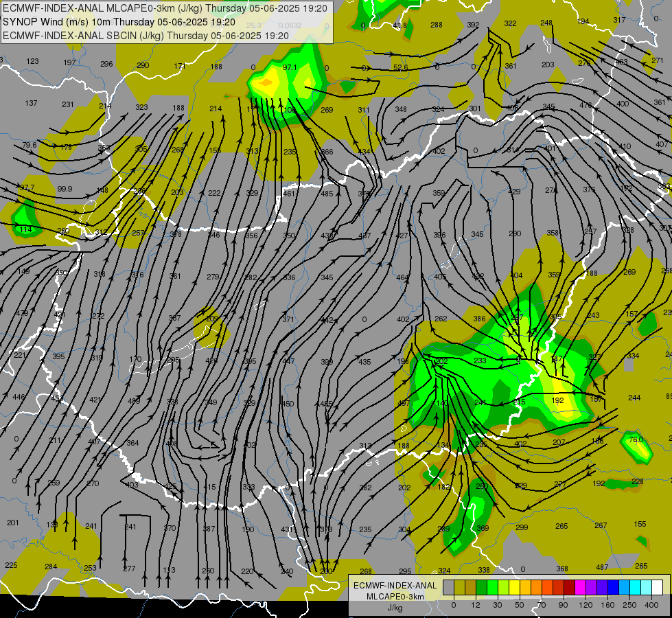Click the legend scale value 120
The height and width of the screenshot is (618, 672).
(x=586, y=605)
